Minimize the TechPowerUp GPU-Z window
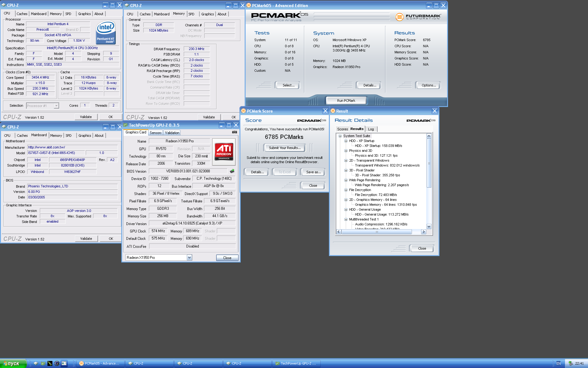Viewport: 588px width, 368px height. coord(222,125)
